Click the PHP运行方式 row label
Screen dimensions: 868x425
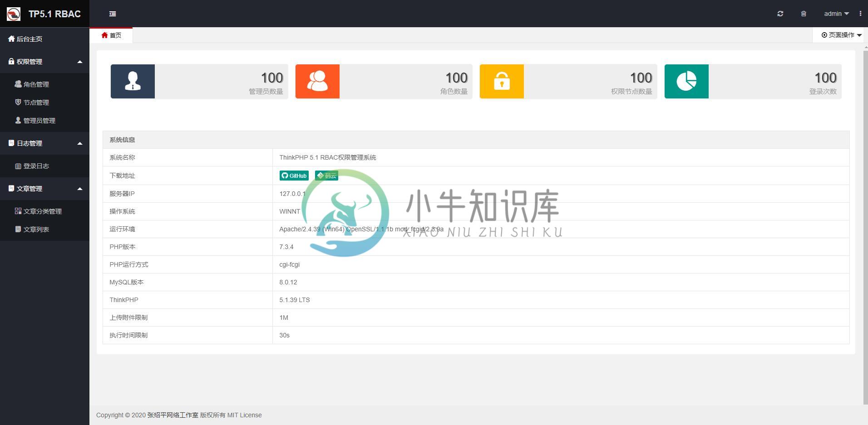click(x=129, y=264)
